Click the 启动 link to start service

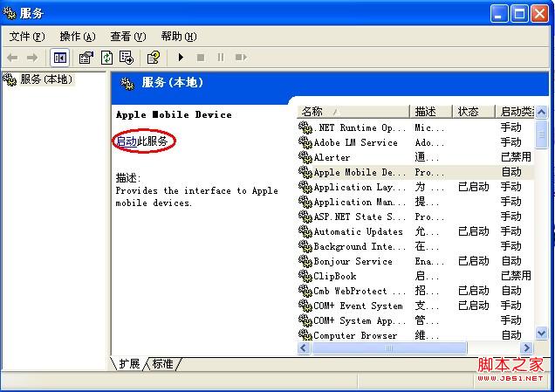coord(127,141)
